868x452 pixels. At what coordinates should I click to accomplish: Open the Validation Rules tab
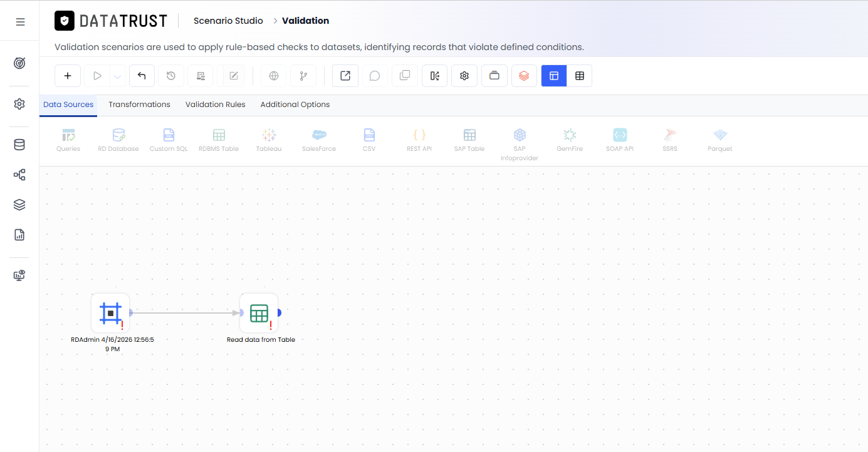[x=216, y=105]
